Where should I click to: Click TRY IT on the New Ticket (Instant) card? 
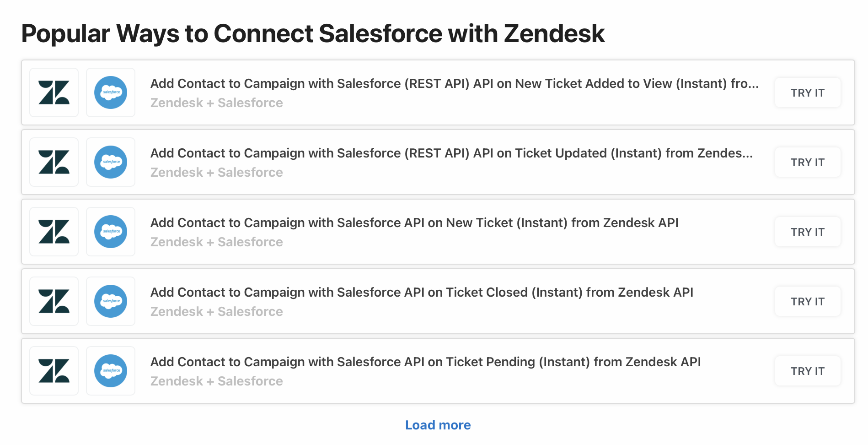(x=807, y=232)
